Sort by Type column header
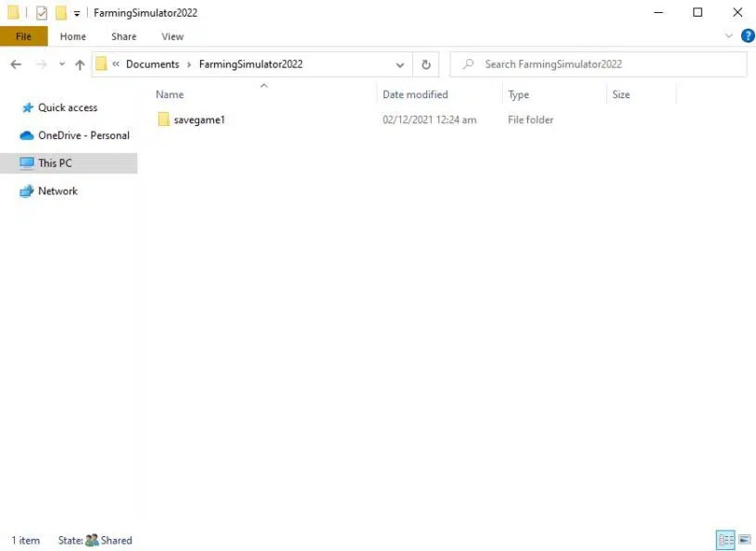The image size is (756, 551). (518, 94)
